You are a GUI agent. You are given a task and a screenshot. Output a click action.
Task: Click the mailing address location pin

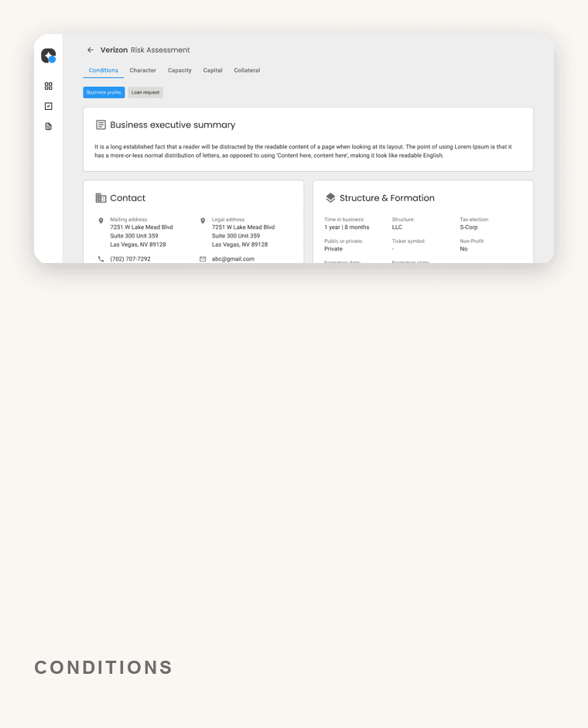pyautogui.click(x=101, y=221)
